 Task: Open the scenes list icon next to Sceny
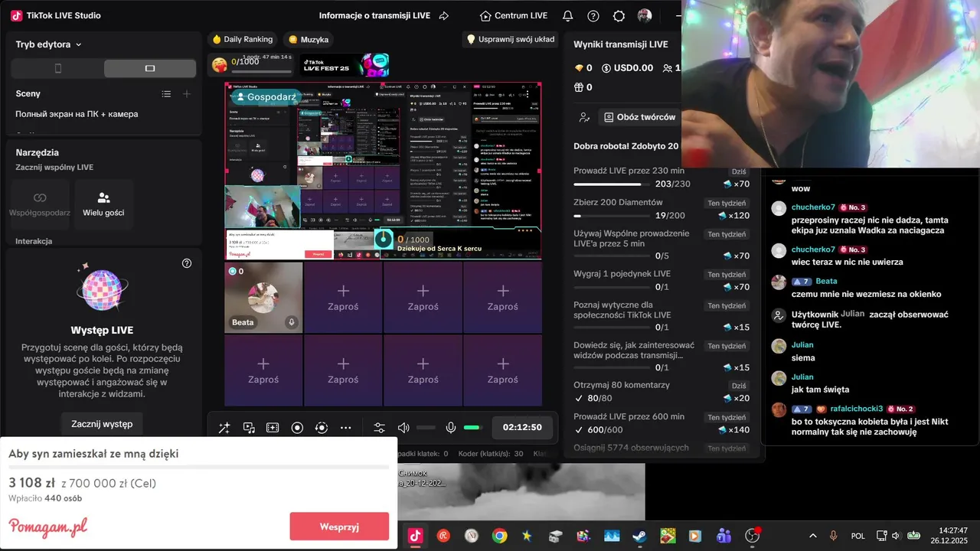click(166, 93)
